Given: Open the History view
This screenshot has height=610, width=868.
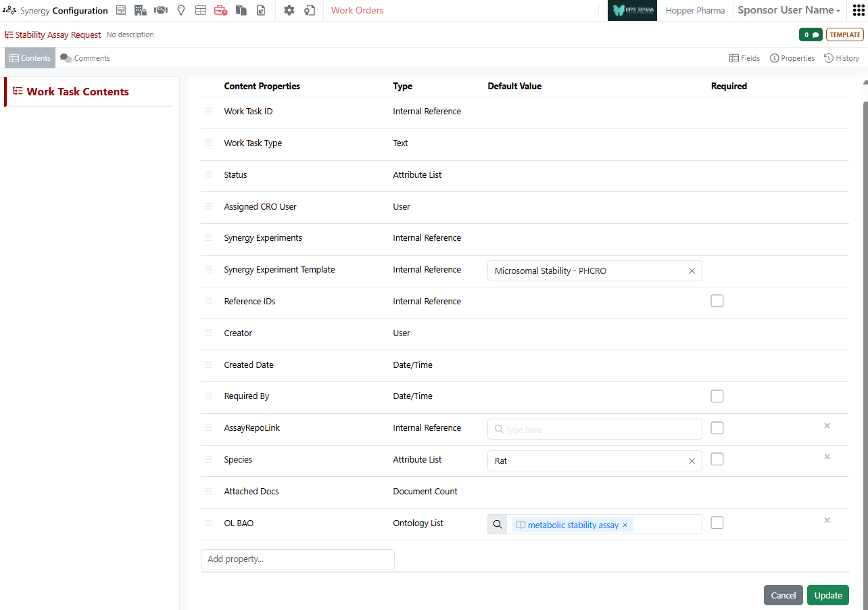Looking at the screenshot, I should point(842,58).
